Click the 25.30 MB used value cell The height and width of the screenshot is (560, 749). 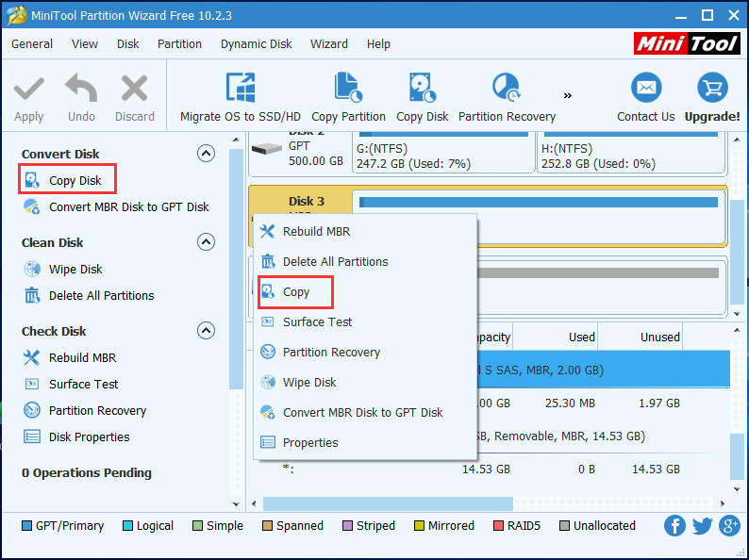570,404
